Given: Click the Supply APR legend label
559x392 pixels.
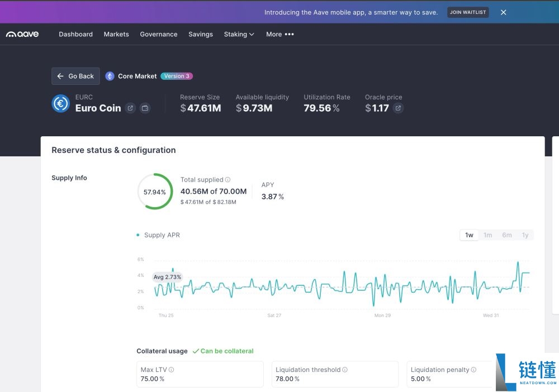Looking at the screenshot, I should (x=162, y=235).
